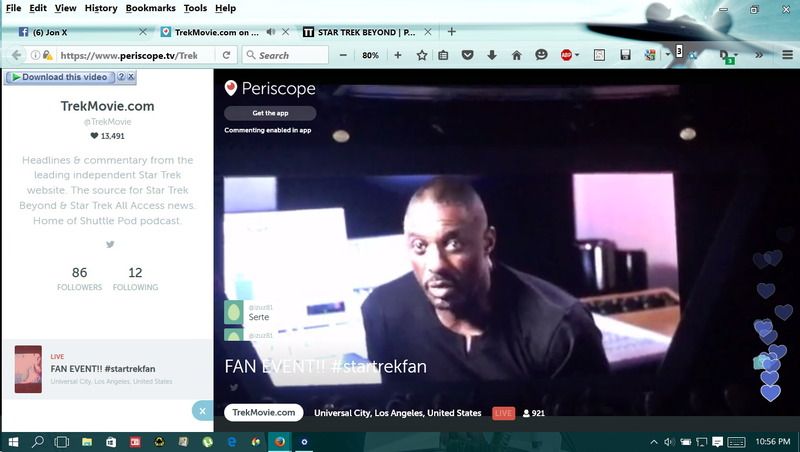Zoom in with plus button
This screenshot has width=800, height=452.
pos(397,55)
